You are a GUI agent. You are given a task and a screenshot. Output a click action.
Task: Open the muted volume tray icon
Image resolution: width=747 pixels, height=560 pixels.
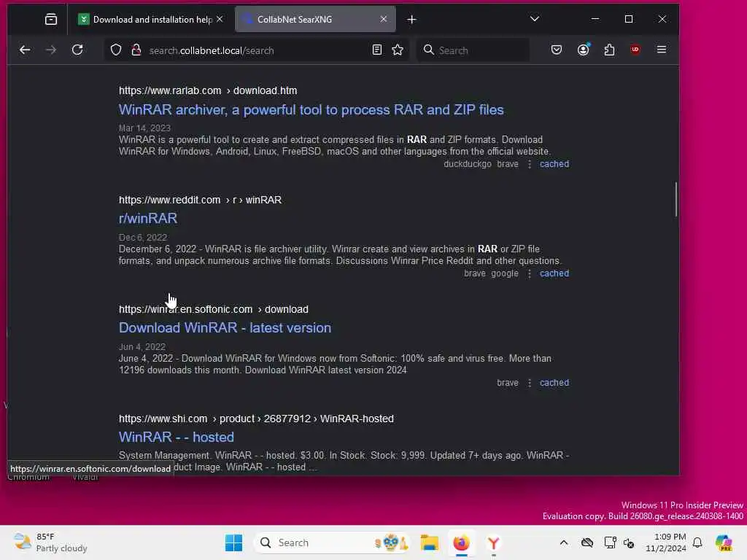[x=629, y=543]
